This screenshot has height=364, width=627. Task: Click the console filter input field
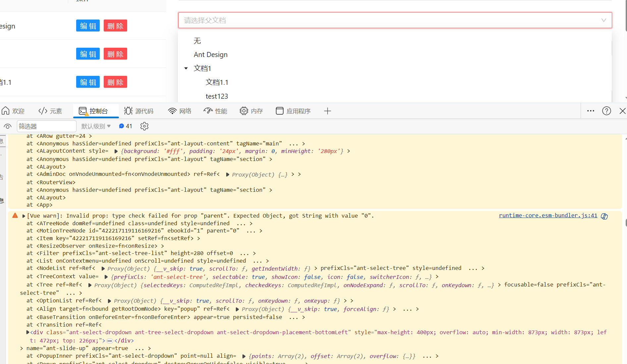click(46, 126)
